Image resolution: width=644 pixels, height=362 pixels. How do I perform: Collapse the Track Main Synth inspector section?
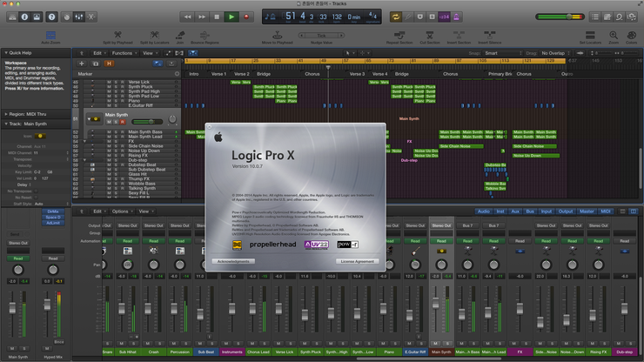coord(6,124)
